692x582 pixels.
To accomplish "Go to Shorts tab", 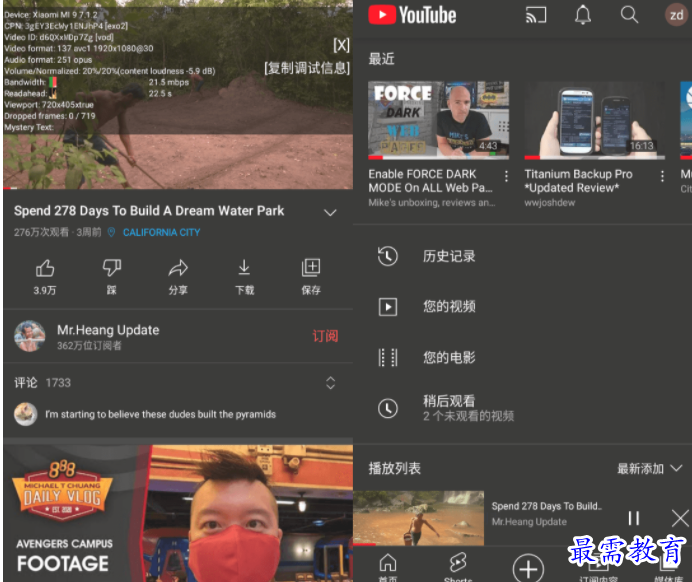I will pyautogui.click(x=458, y=567).
